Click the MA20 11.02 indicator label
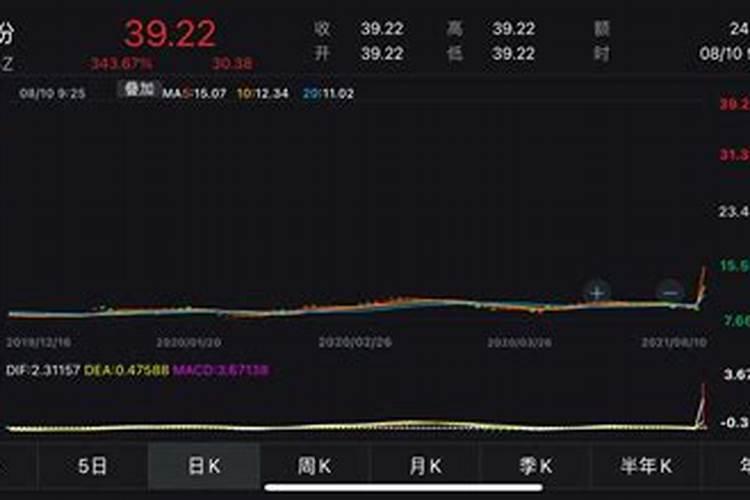Image resolution: width=750 pixels, height=500 pixels. click(x=328, y=93)
